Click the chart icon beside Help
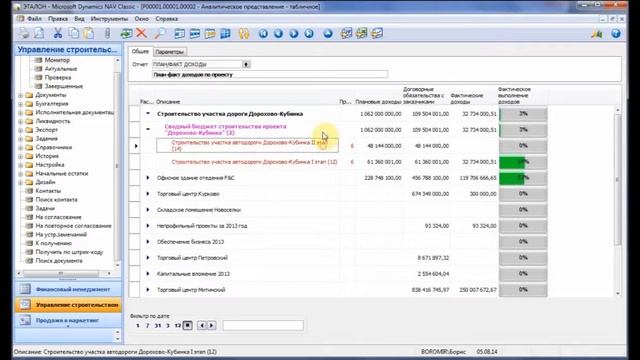Viewport: 640px width, 360px height. (597, 33)
